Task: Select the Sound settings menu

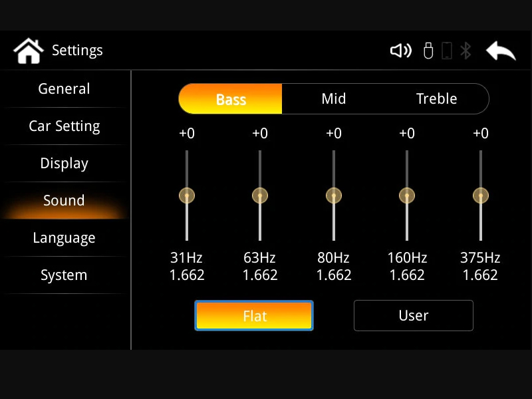Action: click(64, 201)
